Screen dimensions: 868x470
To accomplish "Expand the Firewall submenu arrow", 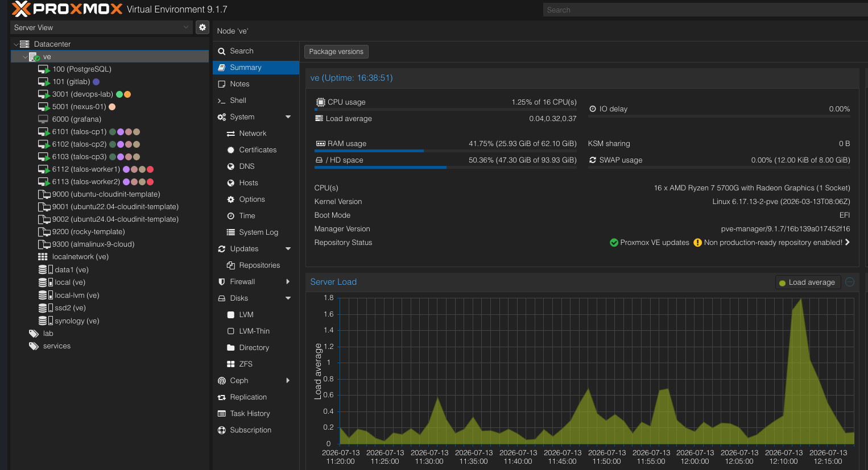I will [x=288, y=282].
